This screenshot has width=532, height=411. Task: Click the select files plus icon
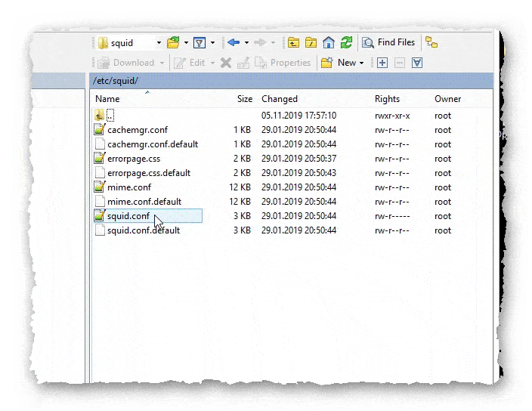[382, 63]
